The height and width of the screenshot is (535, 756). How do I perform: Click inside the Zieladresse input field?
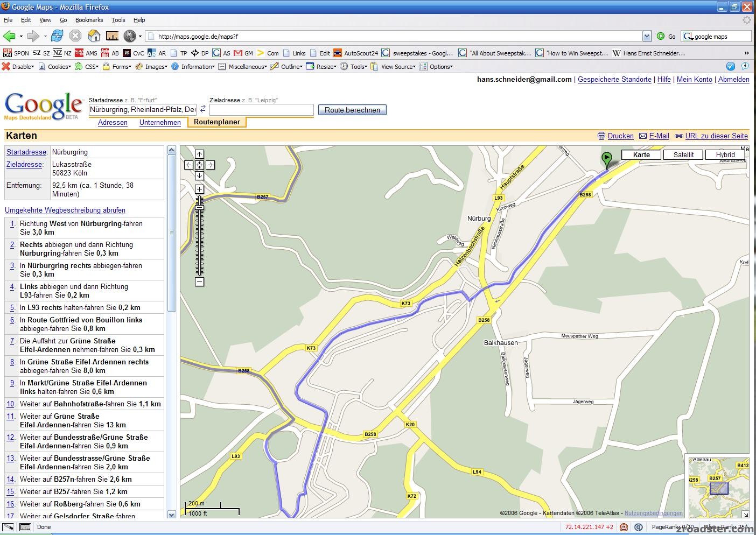(x=262, y=110)
